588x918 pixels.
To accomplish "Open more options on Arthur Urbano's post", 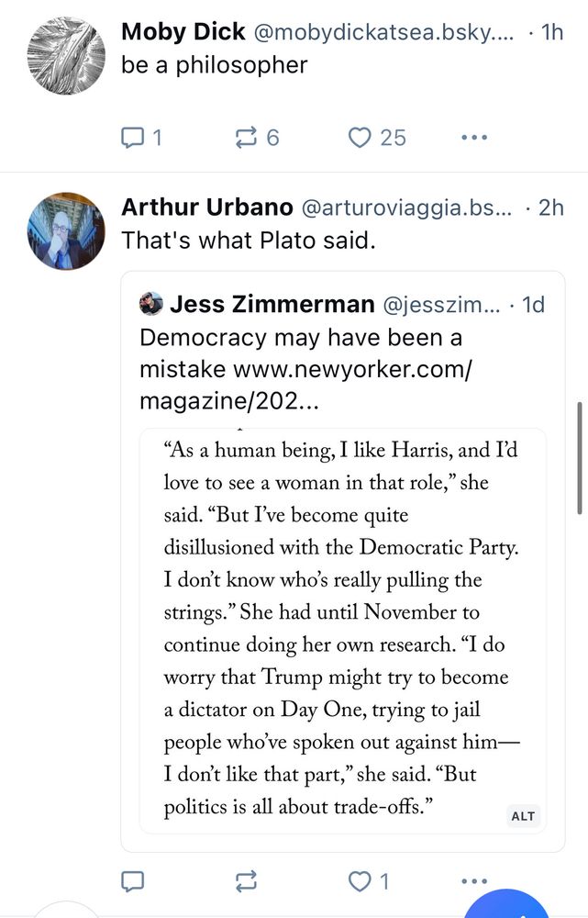I will [473, 881].
